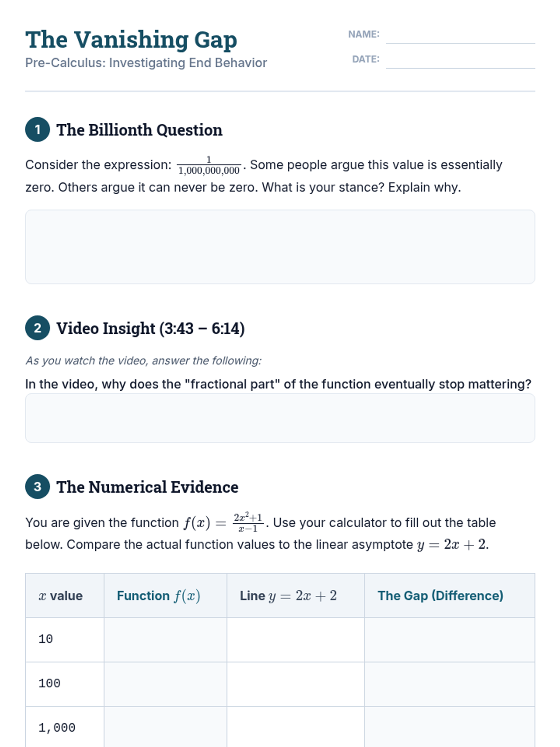The image size is (560, 747).
Task: Click the "The Vanishing Gap" title
Action: click(x=131, y=40)
